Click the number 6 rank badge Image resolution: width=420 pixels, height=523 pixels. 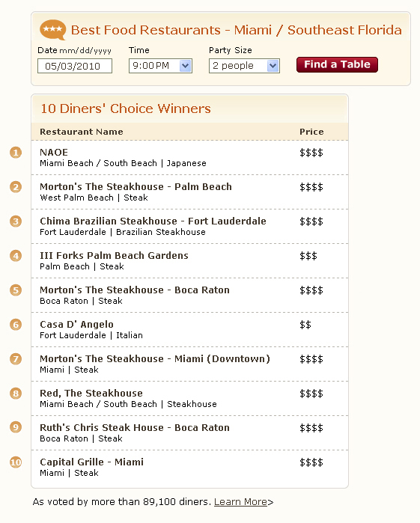[x=16, y=325]
